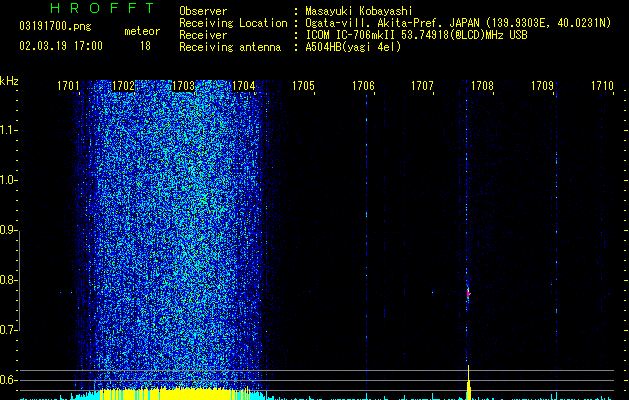Select the file name 03191700.png

pyautogui.click(x=55, y=26)
